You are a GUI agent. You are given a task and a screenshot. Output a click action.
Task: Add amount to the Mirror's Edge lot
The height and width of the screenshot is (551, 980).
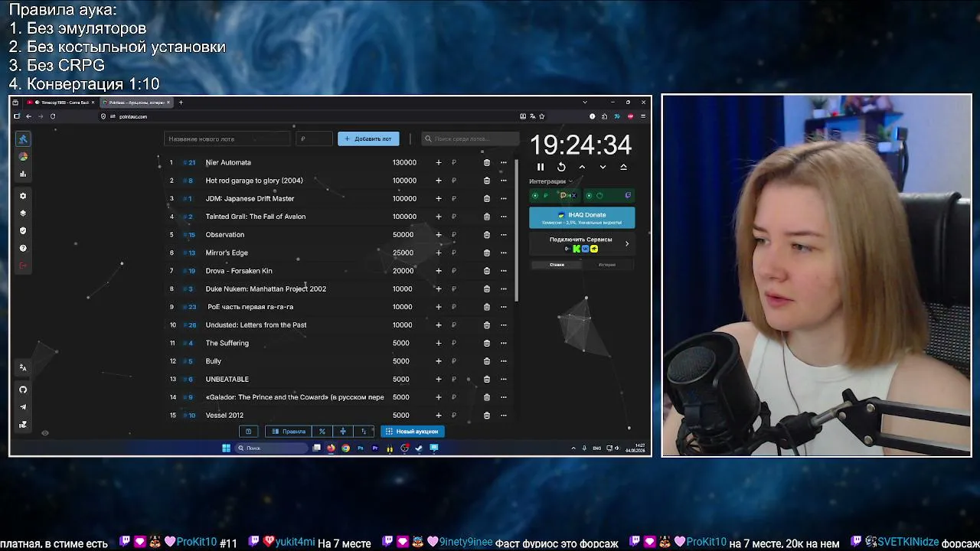coord(439,253)
